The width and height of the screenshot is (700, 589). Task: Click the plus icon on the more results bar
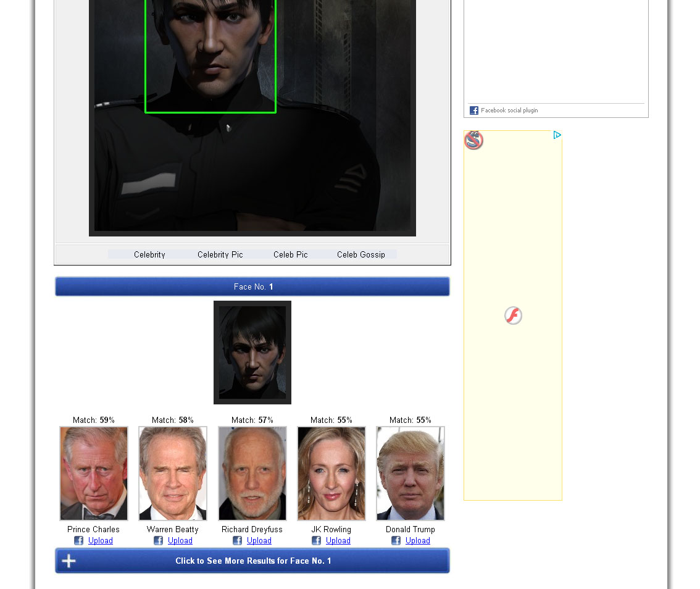[x=69, y=561]
